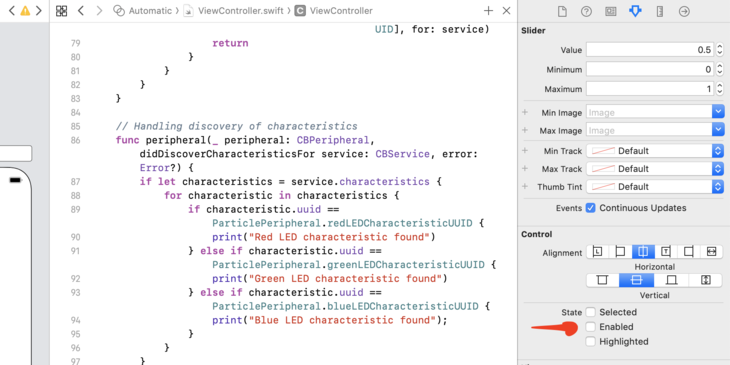730x365 pixels.
Task: Click the Automatic jump bar item
Action: tap(143, 11)
